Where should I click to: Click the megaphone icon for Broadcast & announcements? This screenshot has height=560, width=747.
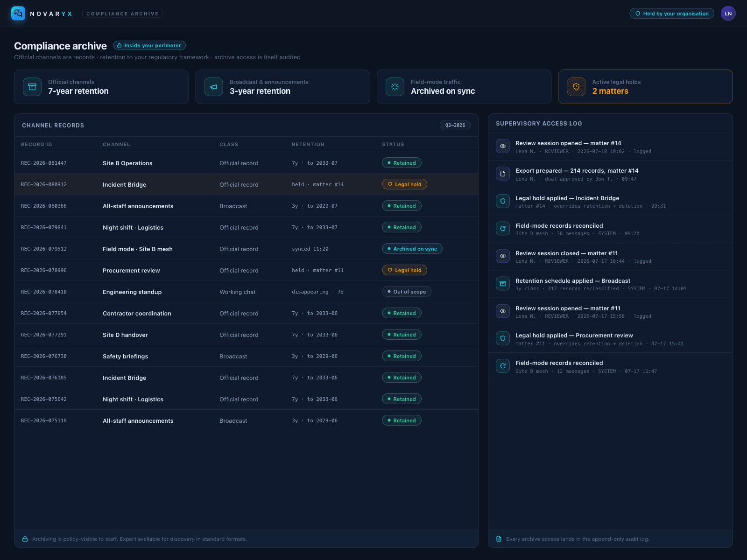click(x=213, y=87)
